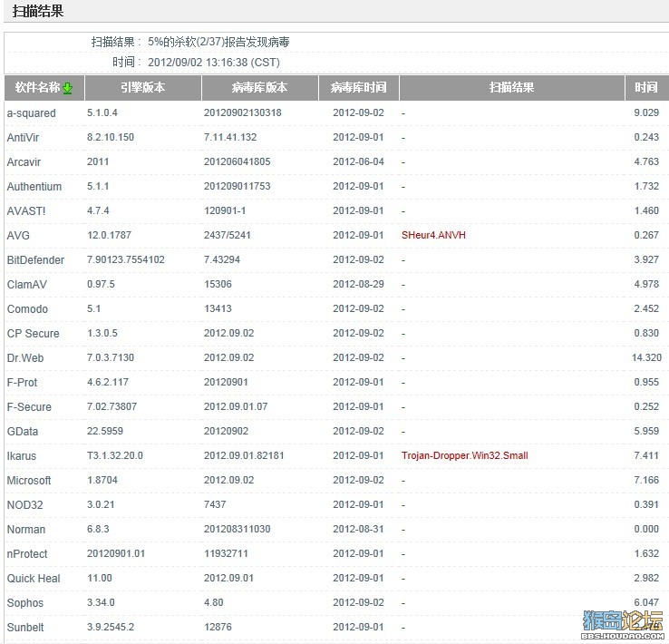
Task: Select the CP Secure row name
Action: 33,334
